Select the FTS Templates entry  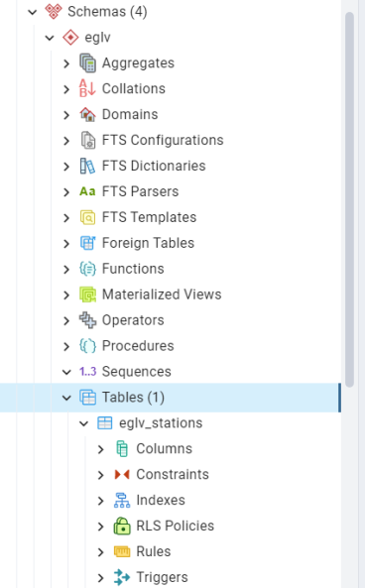pyautogui.click(x=150, y=217)
